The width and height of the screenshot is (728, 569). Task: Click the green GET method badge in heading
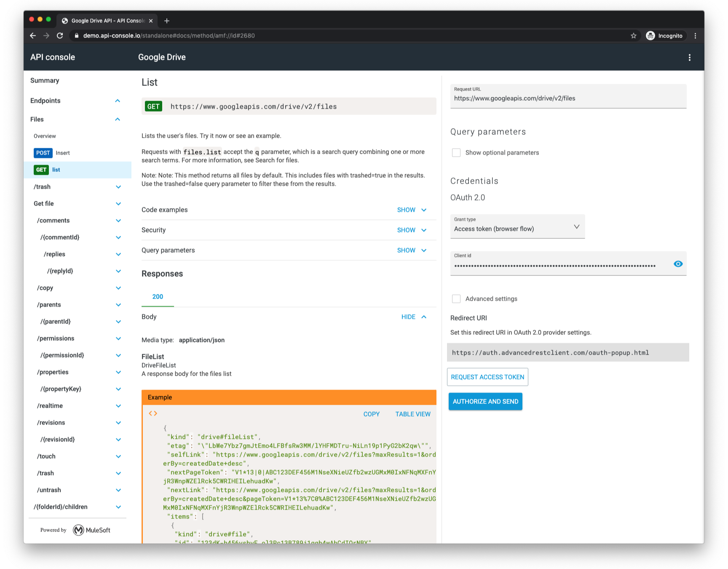[x=153, y=107]
